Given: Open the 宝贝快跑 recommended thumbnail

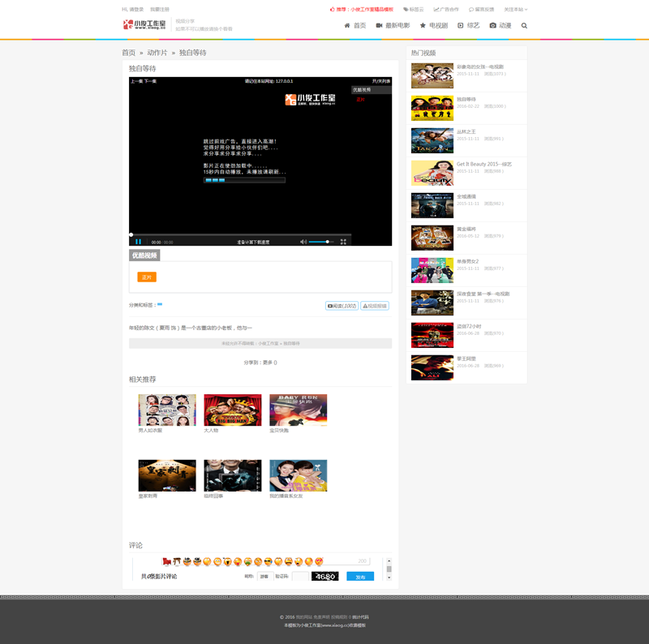Looking at the screenshot, I should coord(298,410).
